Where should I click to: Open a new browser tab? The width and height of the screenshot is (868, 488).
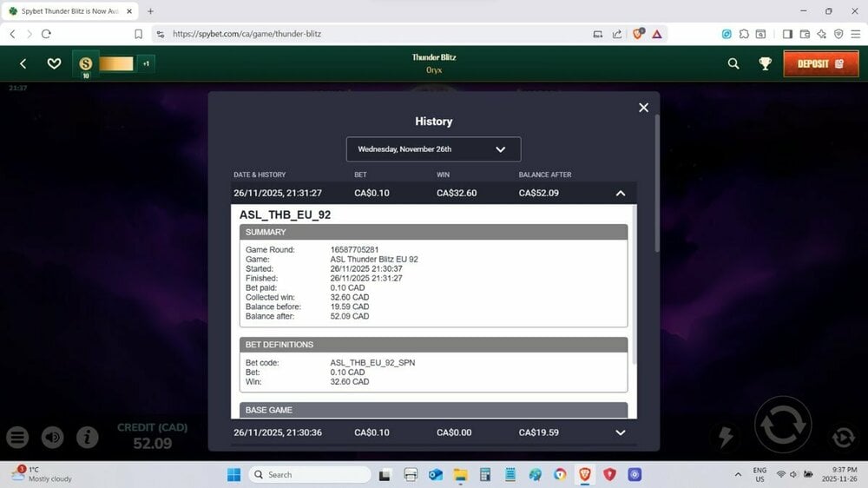click(x=150, y=11)
